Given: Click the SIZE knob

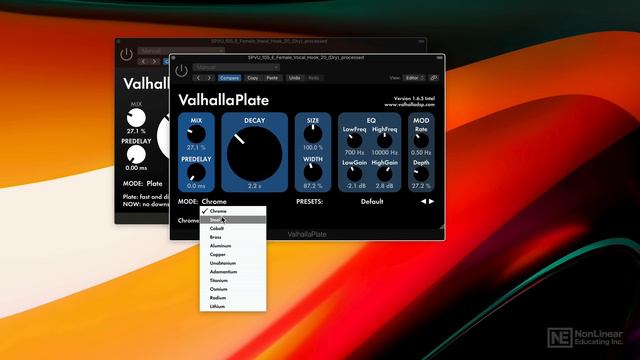Looking at the screenshot, I should coord(313,134).
